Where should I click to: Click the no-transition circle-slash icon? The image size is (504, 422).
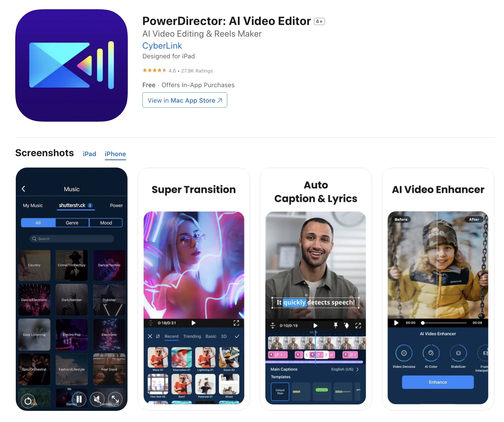[x=158, y=336]
